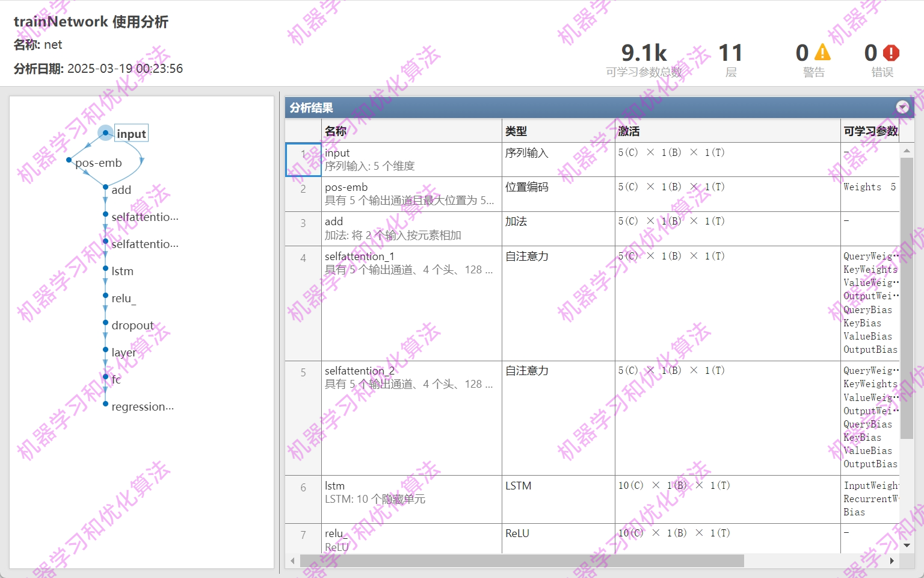Image resolution: width=924 pixels, height=578 pixels.
Task: Click the 位置编码 type cell
Action: pyautogui.click(x=558, y=193)
